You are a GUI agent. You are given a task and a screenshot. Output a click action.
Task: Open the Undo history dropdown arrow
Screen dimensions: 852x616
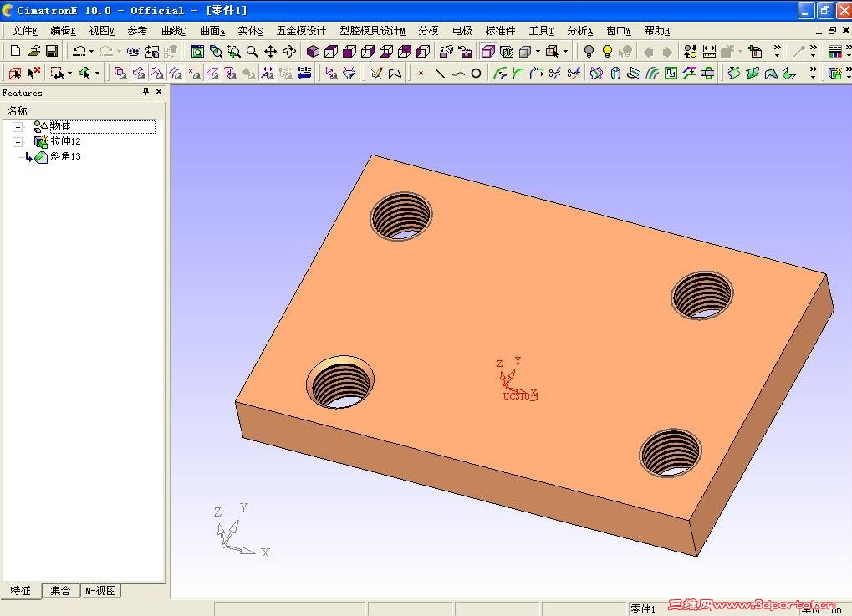click(x=91, y=52)
